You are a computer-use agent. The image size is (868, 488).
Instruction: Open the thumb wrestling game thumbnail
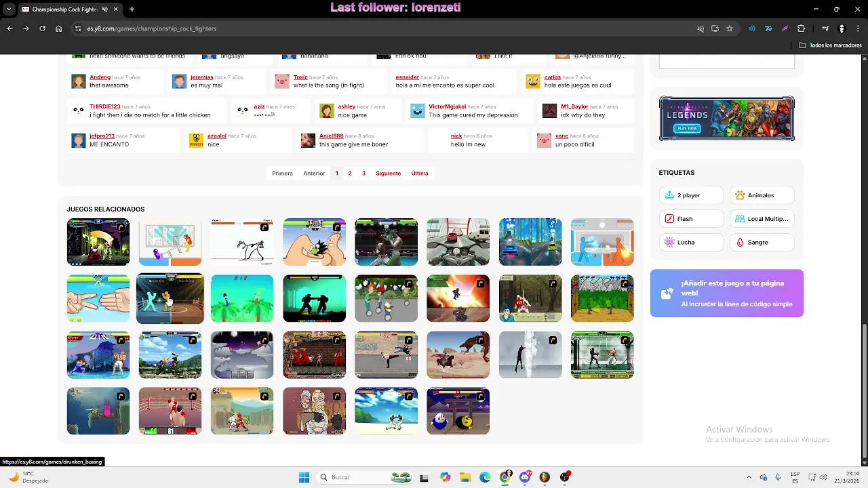314,242
